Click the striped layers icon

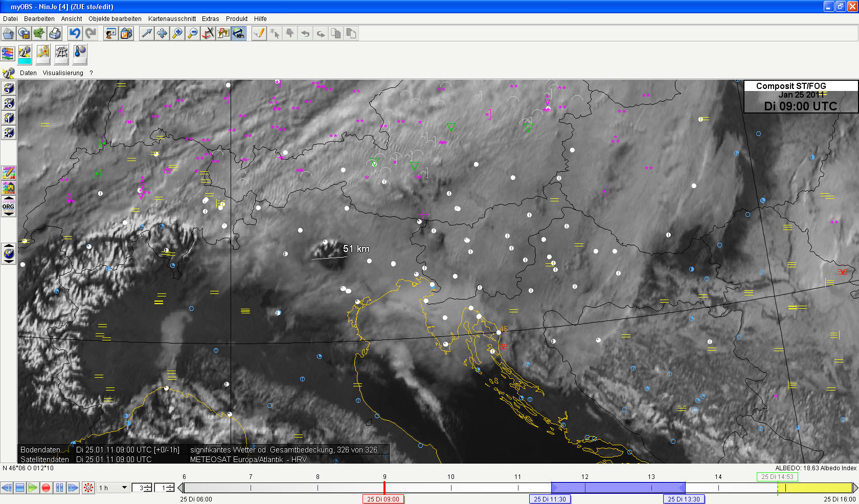(x=8, y=54)
